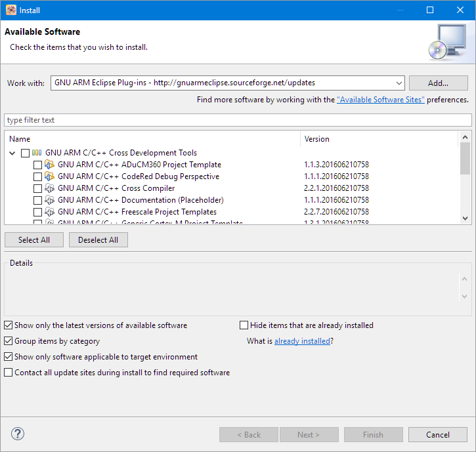Enable Contact all update sites during install

click(9, 373)
